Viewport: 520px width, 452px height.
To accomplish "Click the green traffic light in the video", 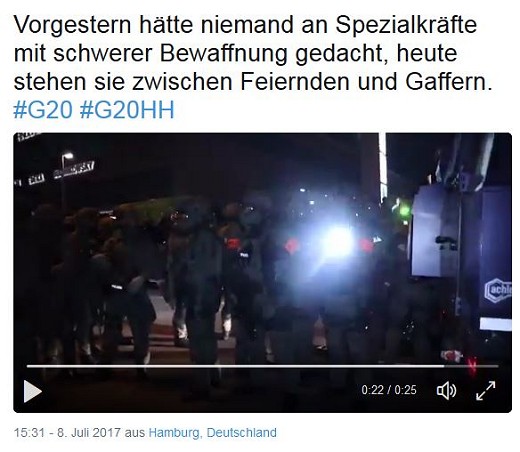I will 405,211.
